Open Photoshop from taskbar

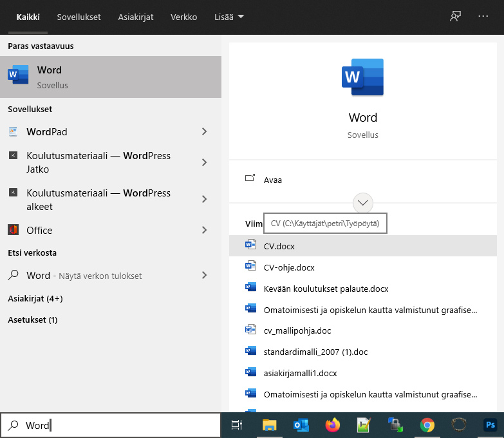[x=490, y=425]
